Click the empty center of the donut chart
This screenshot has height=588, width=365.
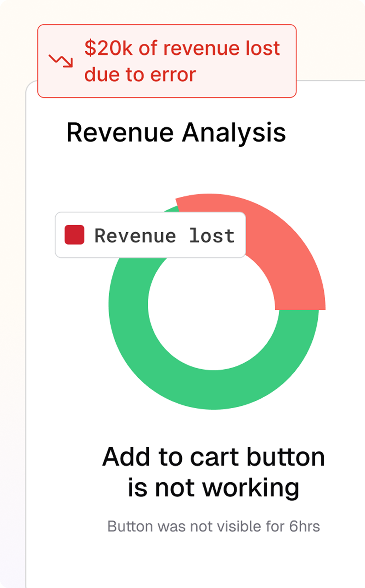213,304
